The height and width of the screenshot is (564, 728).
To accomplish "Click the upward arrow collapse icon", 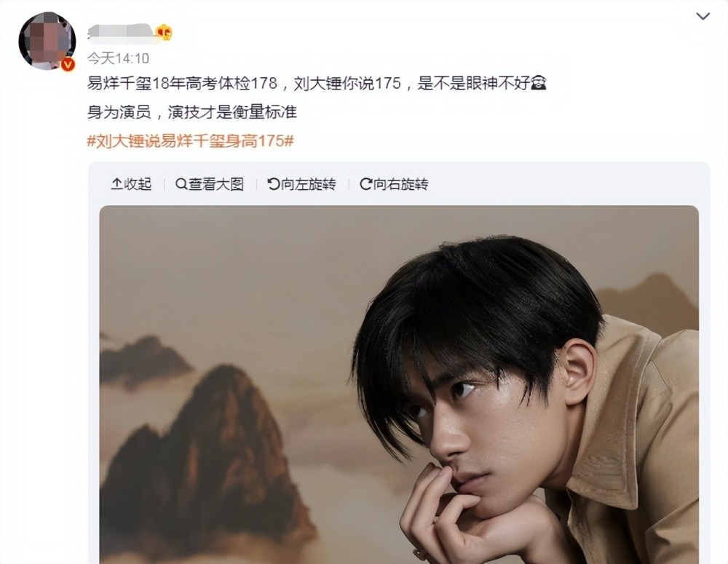I will click(116, 184).
